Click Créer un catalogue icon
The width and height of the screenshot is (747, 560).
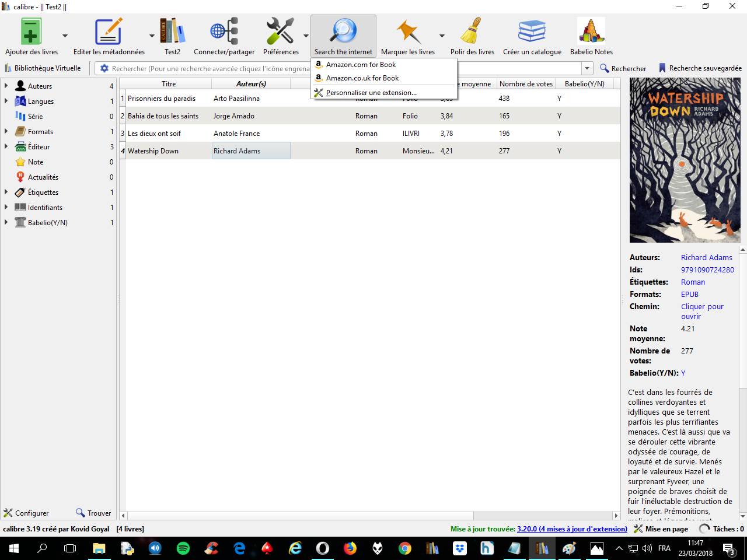(532, 31)
